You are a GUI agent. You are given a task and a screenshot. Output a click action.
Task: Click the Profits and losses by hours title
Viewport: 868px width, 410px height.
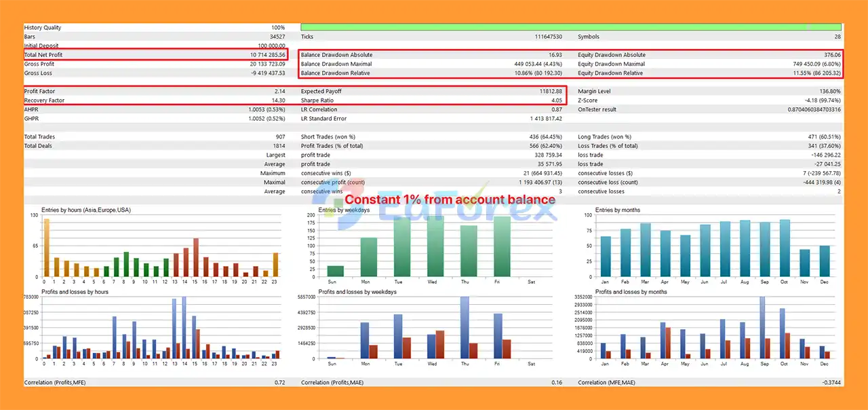75,292
